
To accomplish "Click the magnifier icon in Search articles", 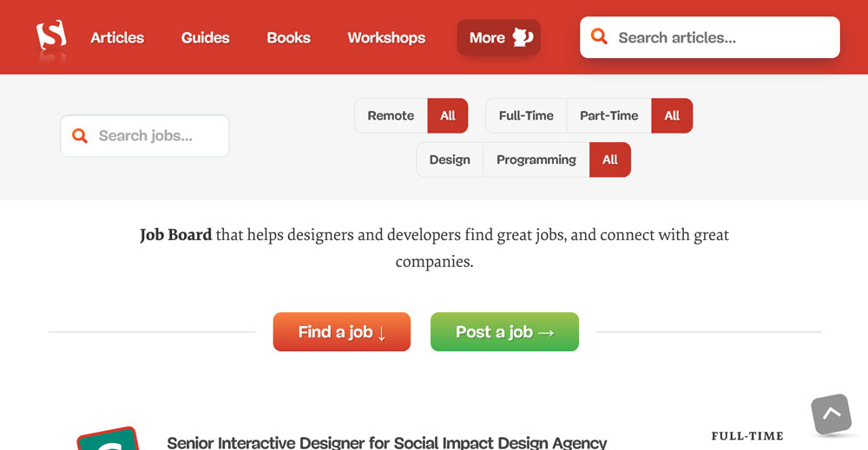I will [x=599, y=36].
